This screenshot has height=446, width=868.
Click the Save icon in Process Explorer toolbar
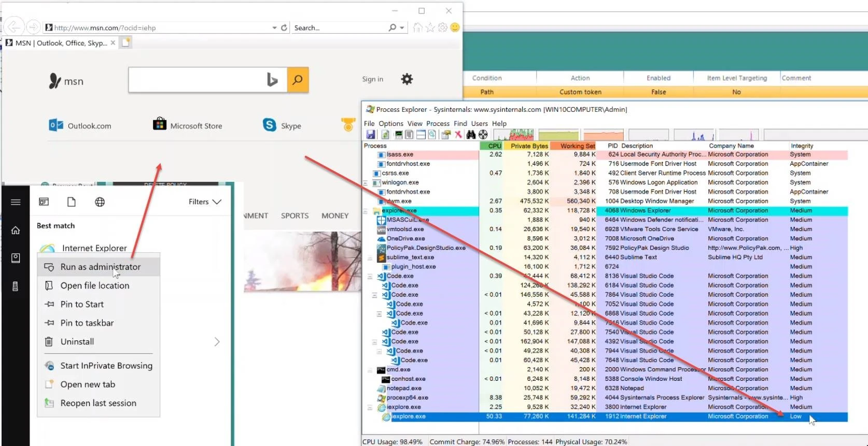point(370,135)
